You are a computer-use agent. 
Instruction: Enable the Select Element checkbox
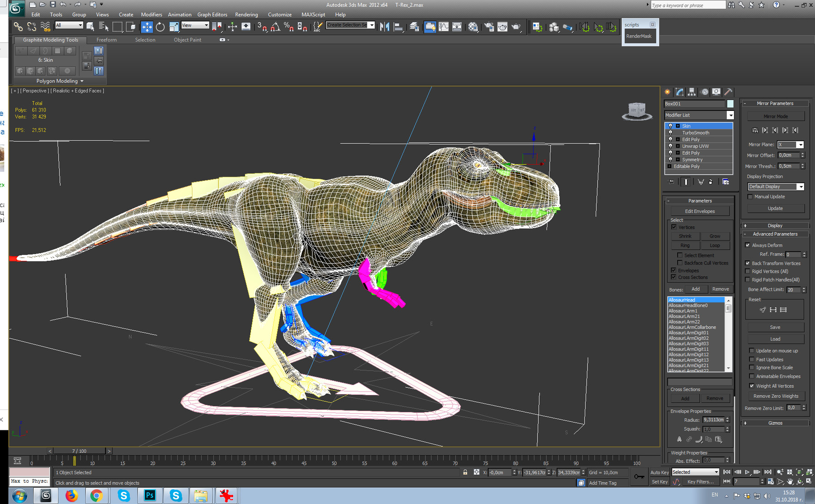pyautogui.click(x=680, y=255)
